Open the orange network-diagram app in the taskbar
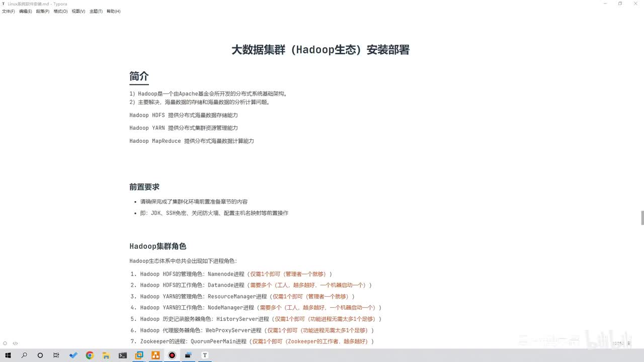This screenshot has height=362, width=644. [x=155, y=355]
